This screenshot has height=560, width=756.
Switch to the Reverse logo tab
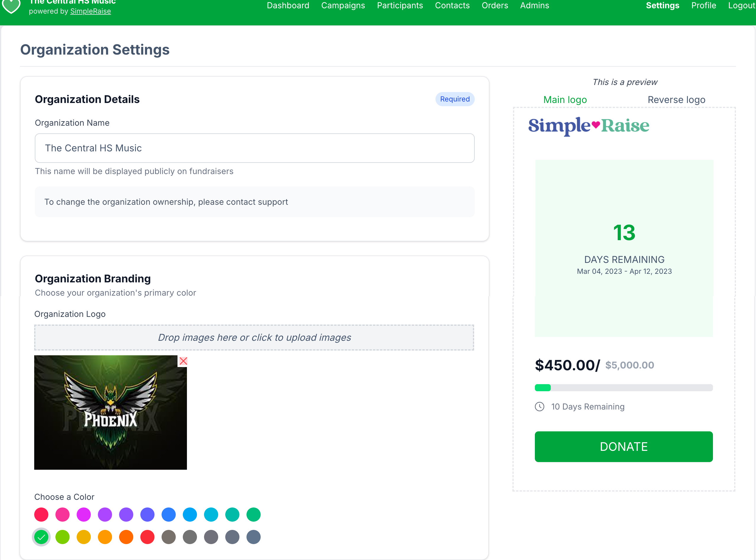click(x=676, y=100)
